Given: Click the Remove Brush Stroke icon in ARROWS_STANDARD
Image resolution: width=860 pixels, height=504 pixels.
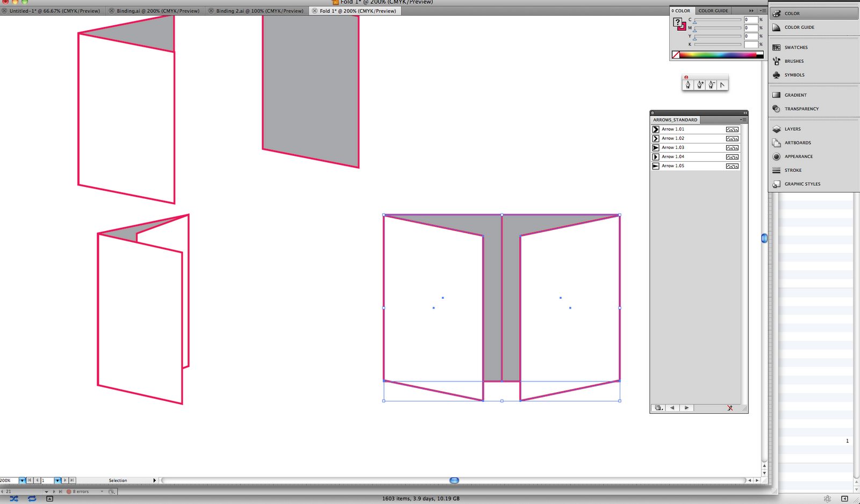Looking at the screenshot, I should (729, 408).
